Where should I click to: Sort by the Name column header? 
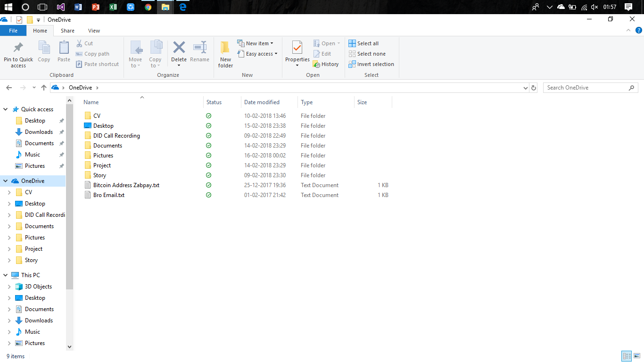pyautogui.click(x=142, y=102)
